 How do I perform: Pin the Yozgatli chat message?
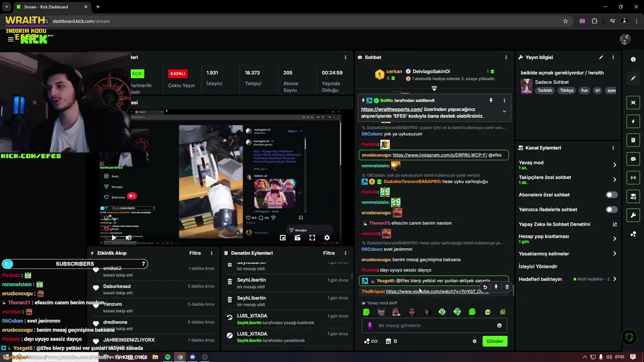pos(496,287)
